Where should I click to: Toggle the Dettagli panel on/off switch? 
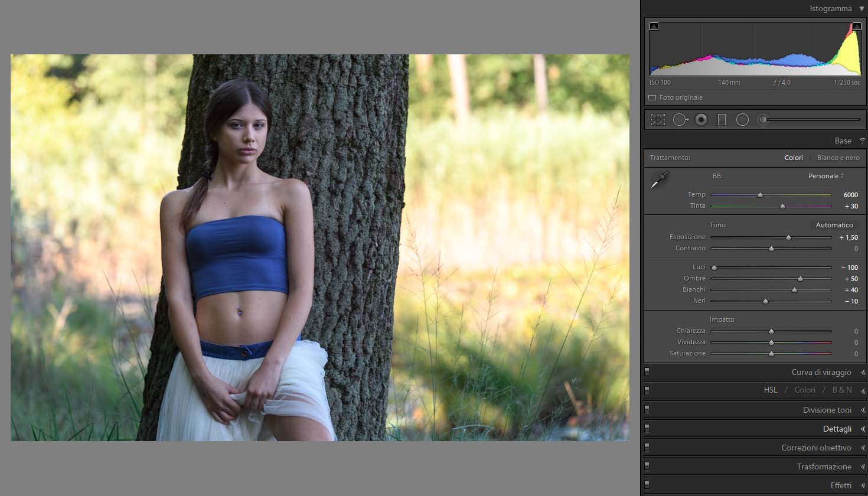[647, 429]
